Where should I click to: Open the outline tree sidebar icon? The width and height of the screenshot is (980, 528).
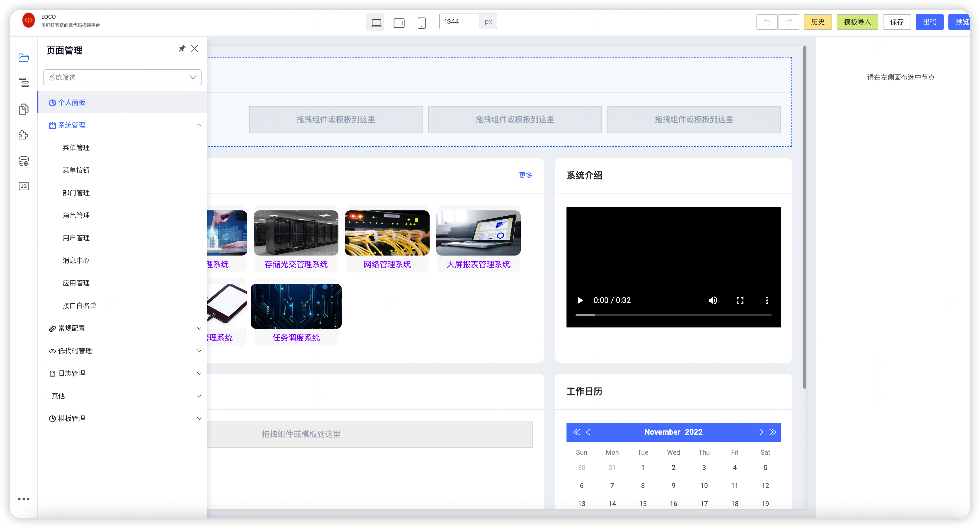24,82
